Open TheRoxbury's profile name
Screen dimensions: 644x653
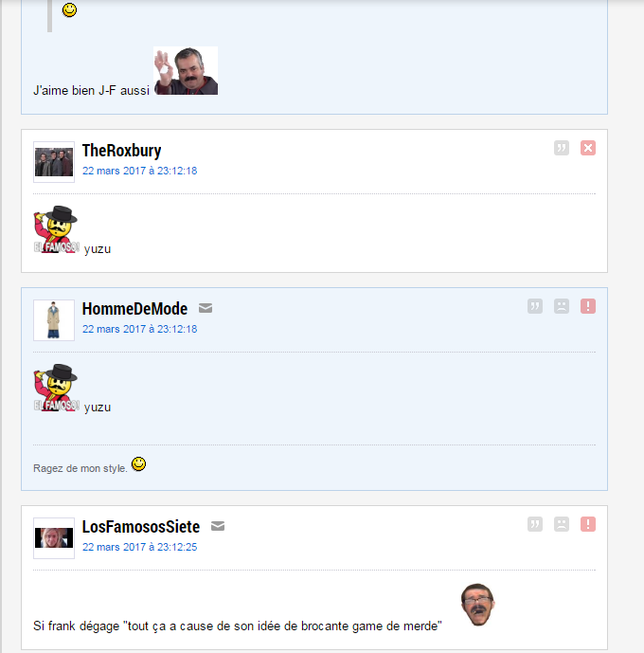tap(121, 151)
